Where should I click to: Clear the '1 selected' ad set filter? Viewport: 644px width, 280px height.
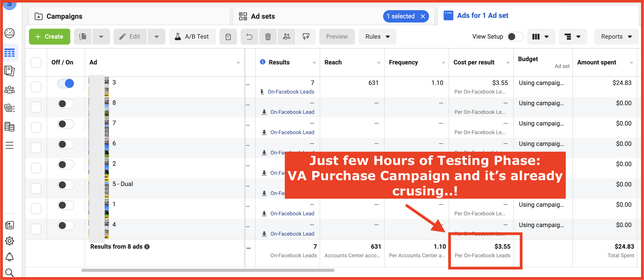pos(423,16)
